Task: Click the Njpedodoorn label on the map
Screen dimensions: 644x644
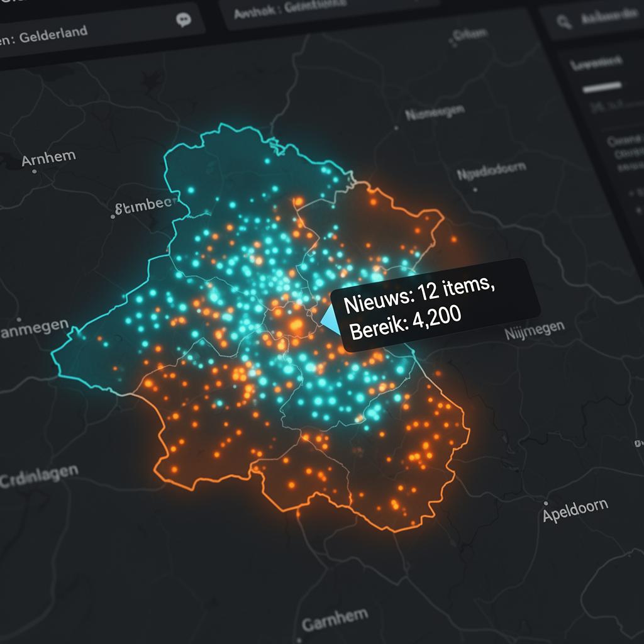Action: click(x=492, y=170)
